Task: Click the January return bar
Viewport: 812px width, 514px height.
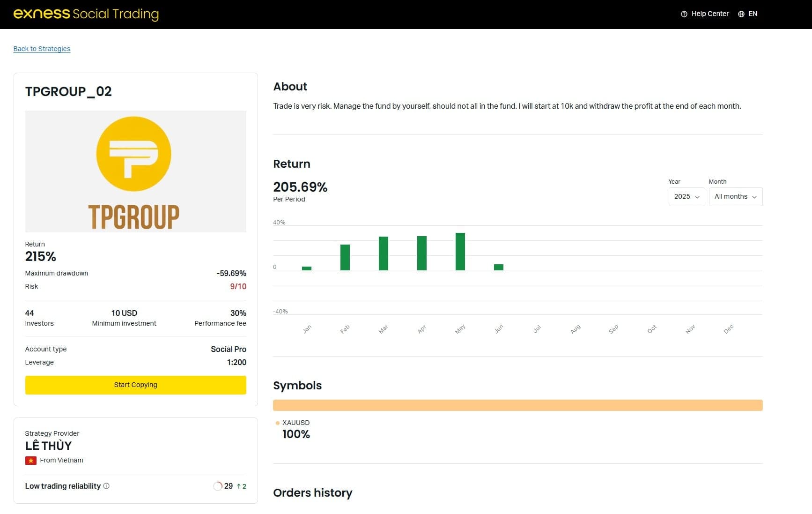Action: coord(307,268)
